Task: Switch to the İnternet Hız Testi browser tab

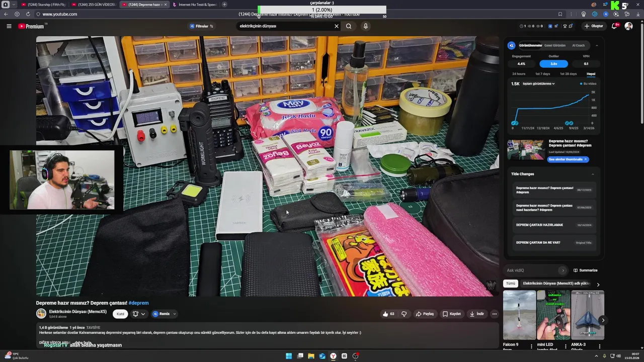Action: tap(194, 5)
